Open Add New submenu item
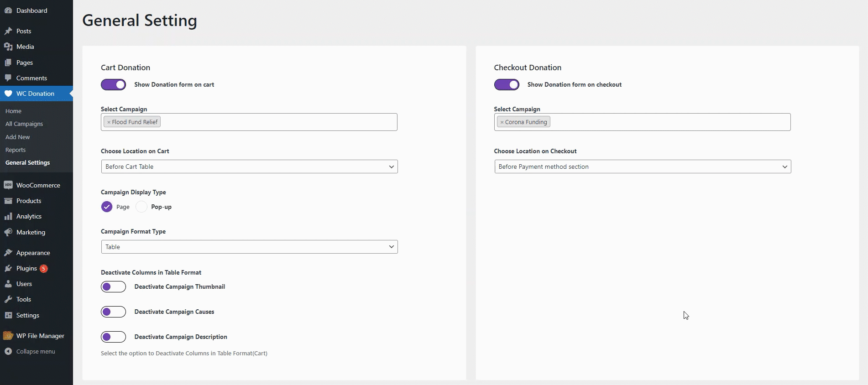 click(x=17, y=137)
